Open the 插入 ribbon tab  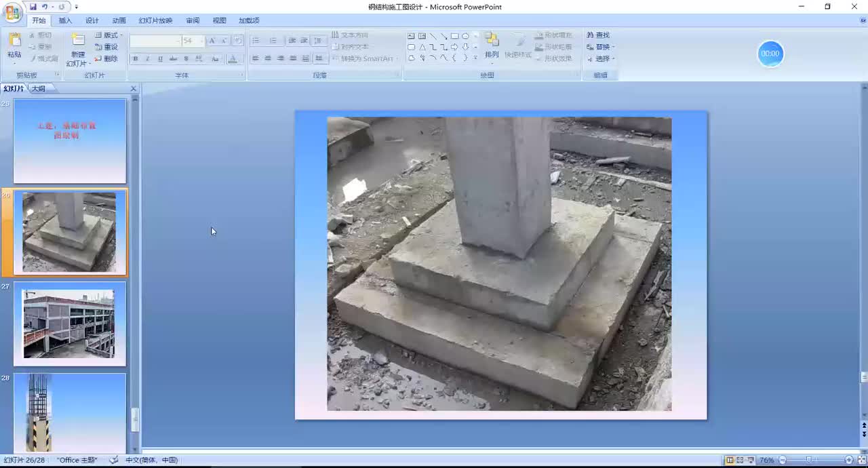coord(65,20)
